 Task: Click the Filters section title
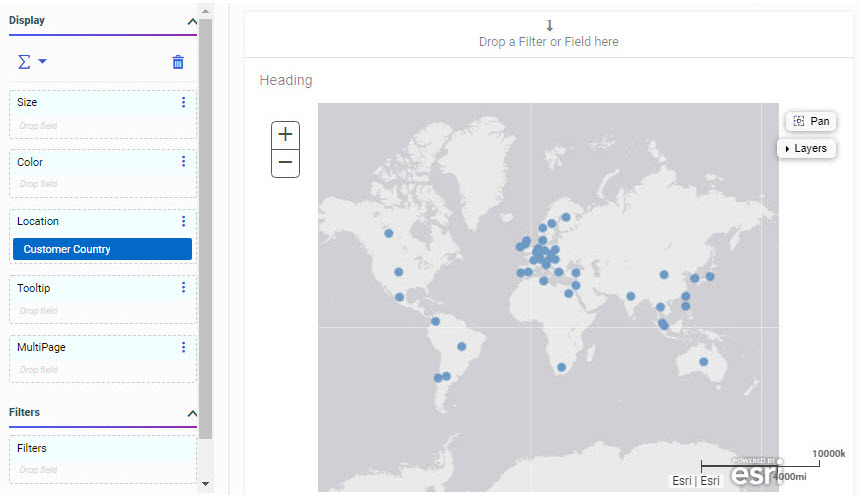[25, 412]
